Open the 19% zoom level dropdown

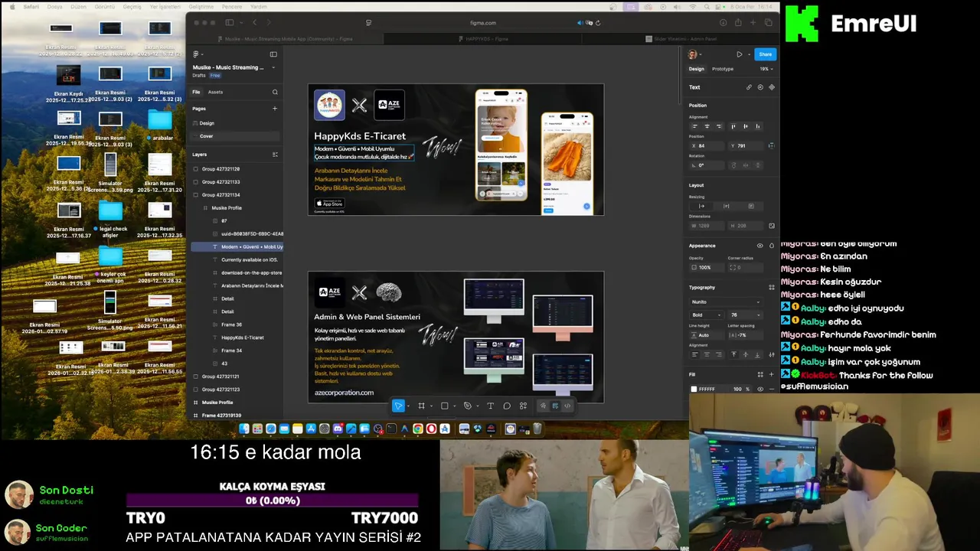(766, 69)
